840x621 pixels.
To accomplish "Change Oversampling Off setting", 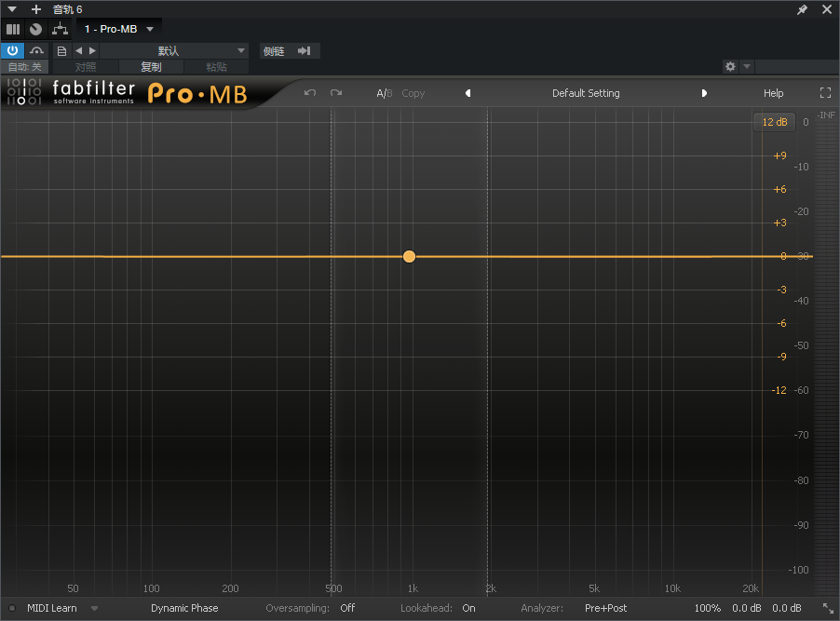I will (347, 608).
